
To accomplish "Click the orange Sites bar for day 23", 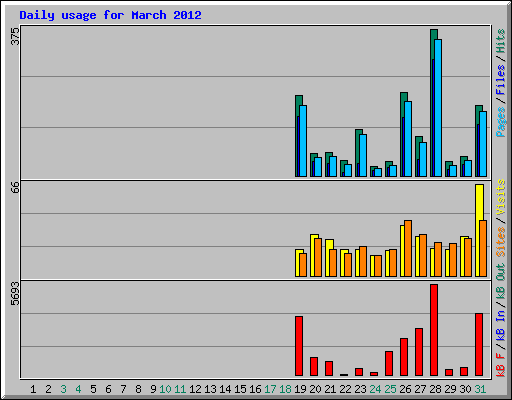I will 363,262.
